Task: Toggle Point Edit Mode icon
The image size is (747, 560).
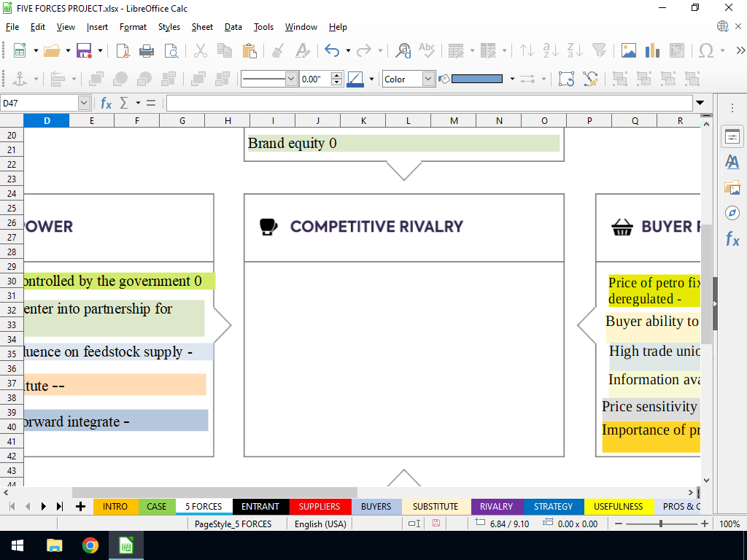Action: 590,79
